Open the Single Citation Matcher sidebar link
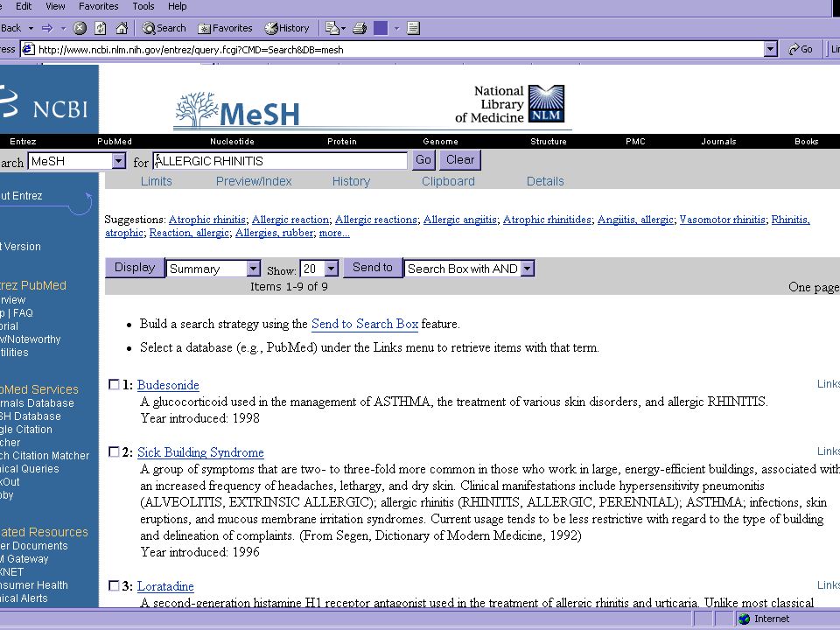Image resolution: width=840 pixels, height=630 pixels. [x=26, y=436]
